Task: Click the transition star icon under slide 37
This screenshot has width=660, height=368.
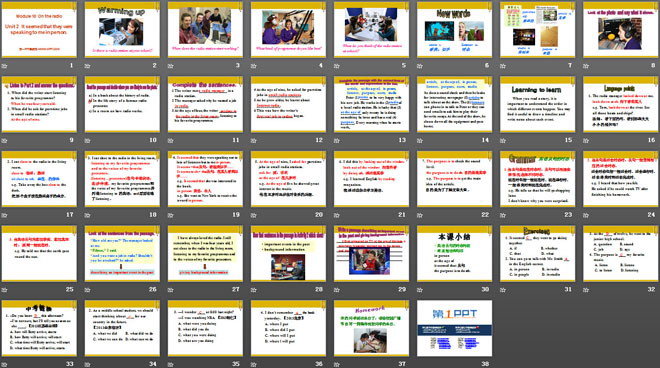Action: [337, 364]
